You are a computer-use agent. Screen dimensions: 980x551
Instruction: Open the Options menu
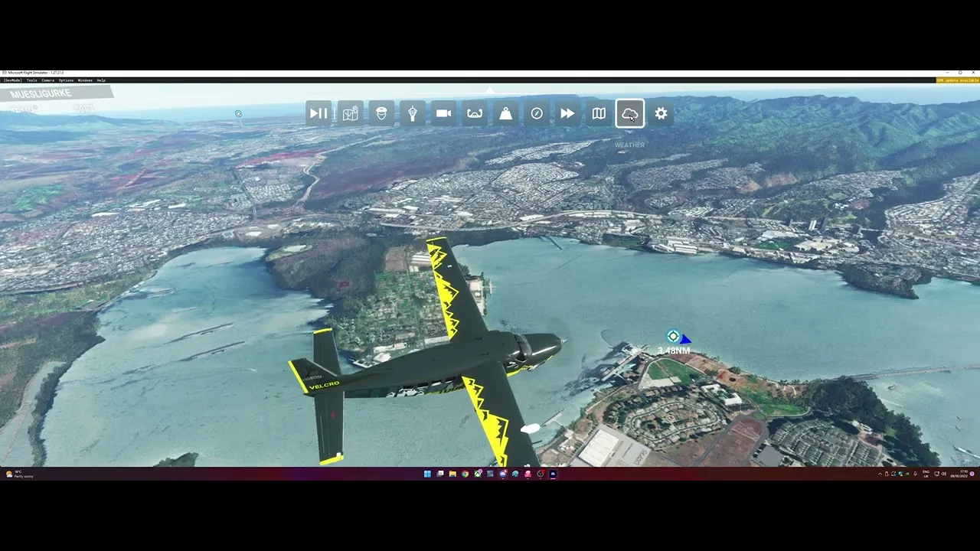click(66, 80)
